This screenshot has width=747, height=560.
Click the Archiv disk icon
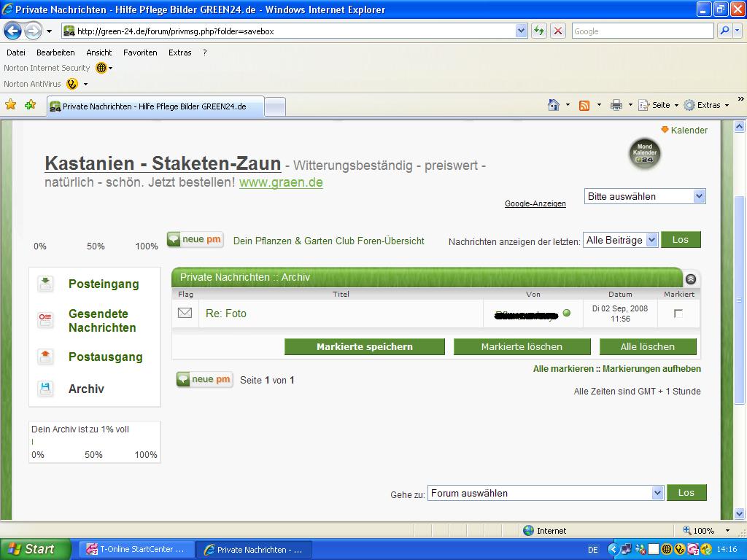point(45,389)
